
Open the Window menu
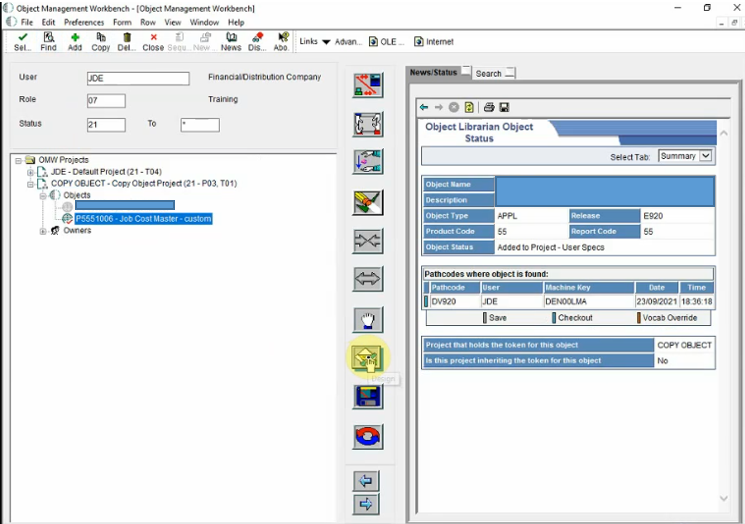tap(204, 22)
